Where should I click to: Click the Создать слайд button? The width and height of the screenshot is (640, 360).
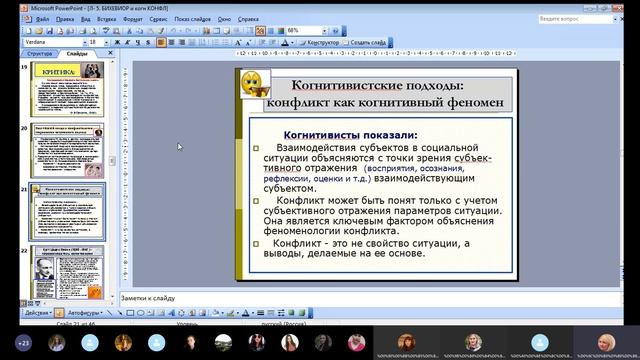click(x=364, y=42)
